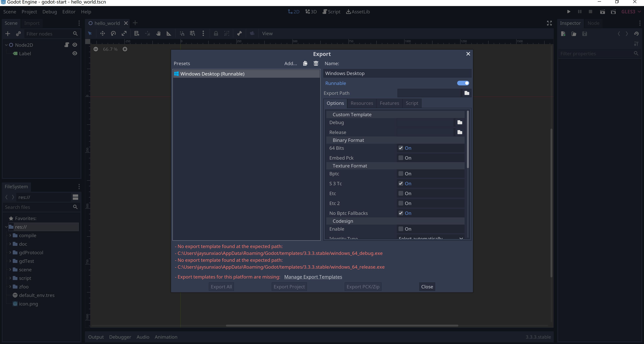Screen dimensions: 644x344
Task: Toggle FileSystem split view mode
Action: tap(75, 197)
